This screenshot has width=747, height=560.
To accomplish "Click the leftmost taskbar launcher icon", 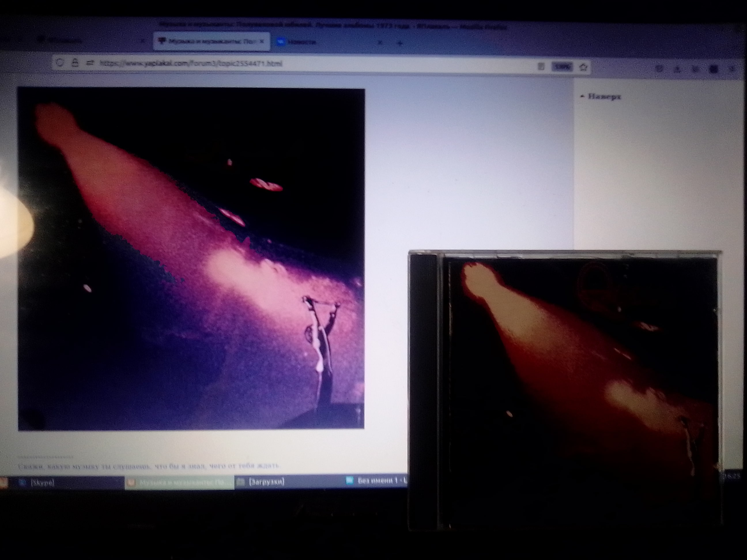I will pyautogui.click(x=3, y=482).
